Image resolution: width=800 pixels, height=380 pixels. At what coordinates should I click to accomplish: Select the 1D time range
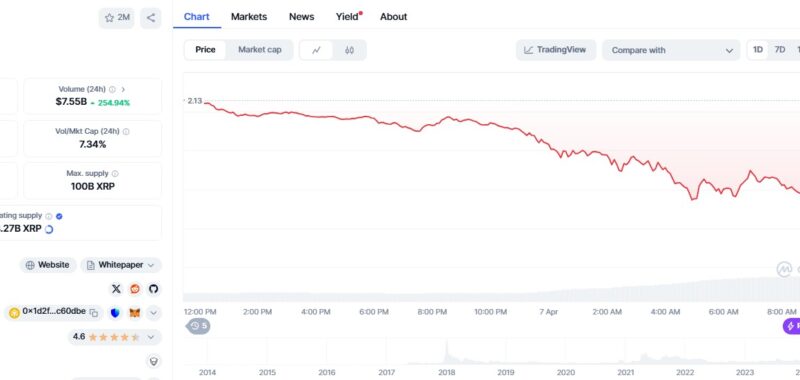758,50
